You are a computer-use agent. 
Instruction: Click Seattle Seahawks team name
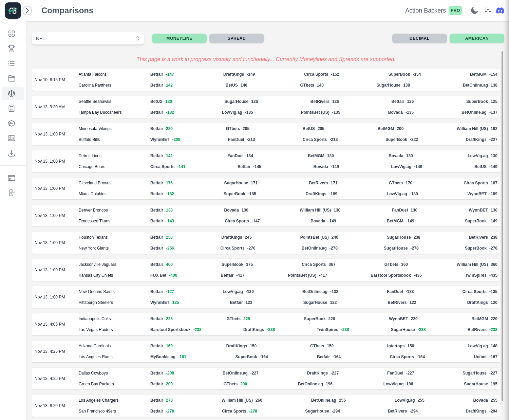pyautogui.click(x=95, y=102)
